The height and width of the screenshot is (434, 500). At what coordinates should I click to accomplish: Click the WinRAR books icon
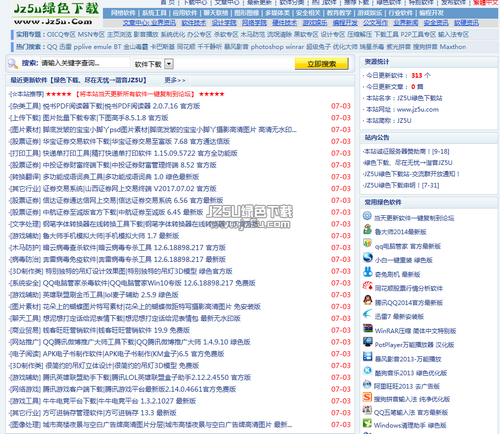click(367, 328)
